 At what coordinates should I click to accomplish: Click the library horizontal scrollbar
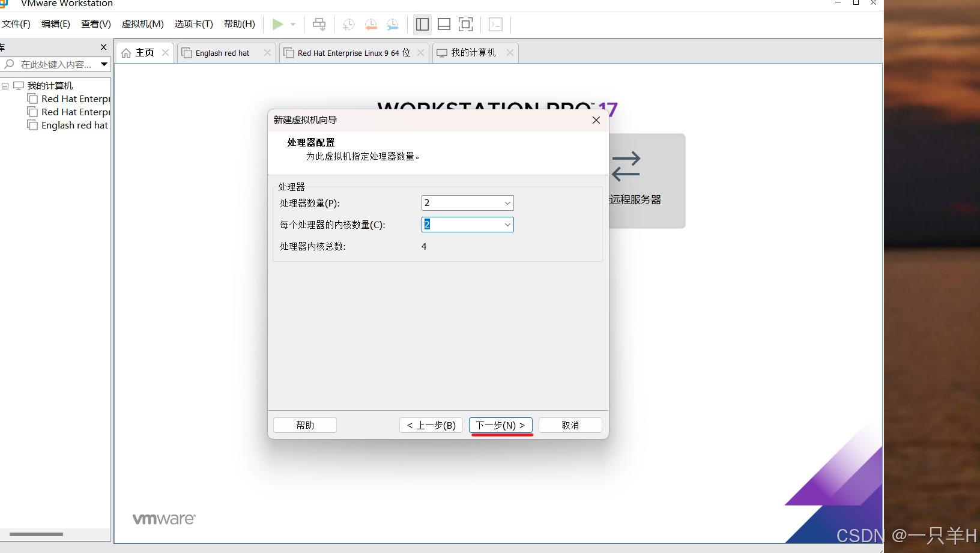(x=36, y=534)
